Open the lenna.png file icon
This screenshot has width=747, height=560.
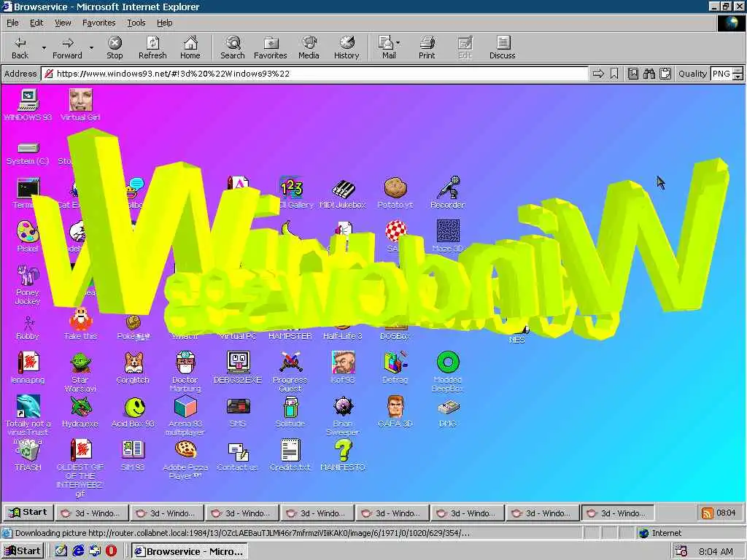(x=28, y=367)
